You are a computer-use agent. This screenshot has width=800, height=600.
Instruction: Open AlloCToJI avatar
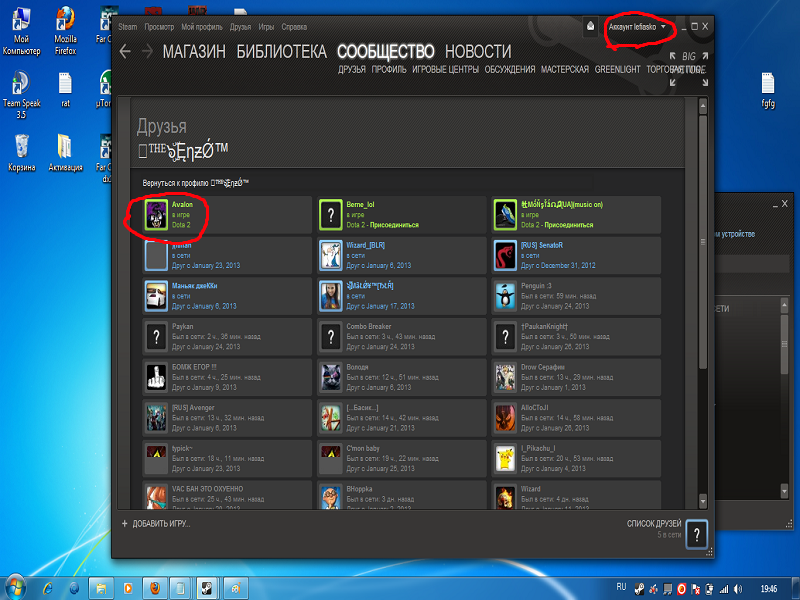click(x=505, y=417)
